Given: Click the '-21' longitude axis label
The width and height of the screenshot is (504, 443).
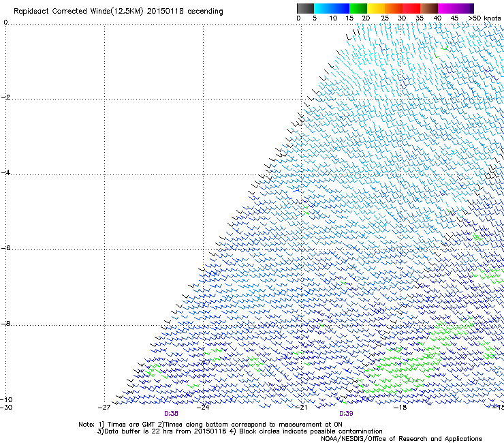Looking at the screenshot, I should (301, 408).
